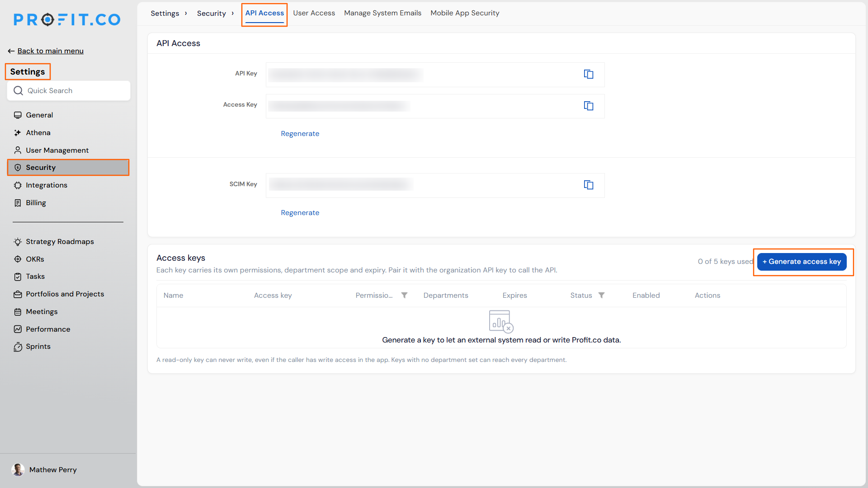Open Sprints label in sidebar

coord(38,347)
